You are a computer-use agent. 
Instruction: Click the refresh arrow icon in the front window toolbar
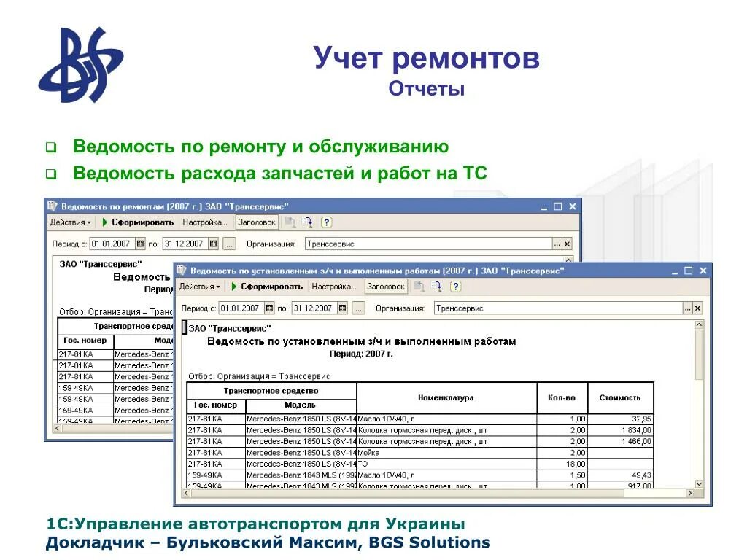coord(437,286)
